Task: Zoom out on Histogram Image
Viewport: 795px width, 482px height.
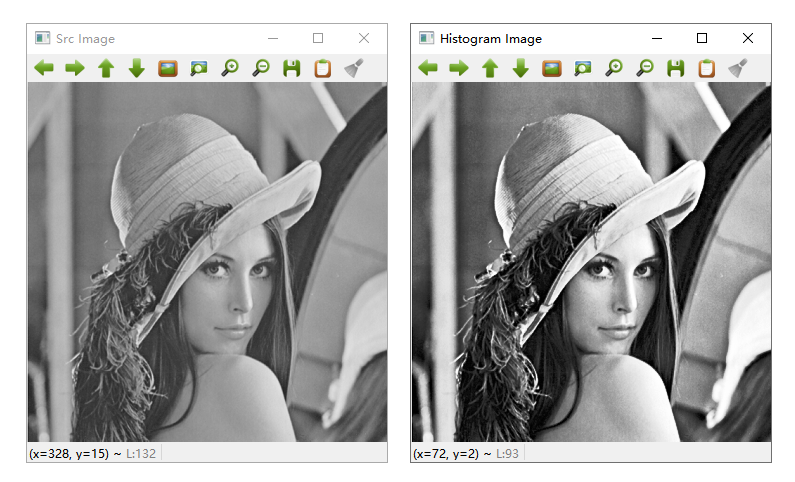Action: point(645,68)
